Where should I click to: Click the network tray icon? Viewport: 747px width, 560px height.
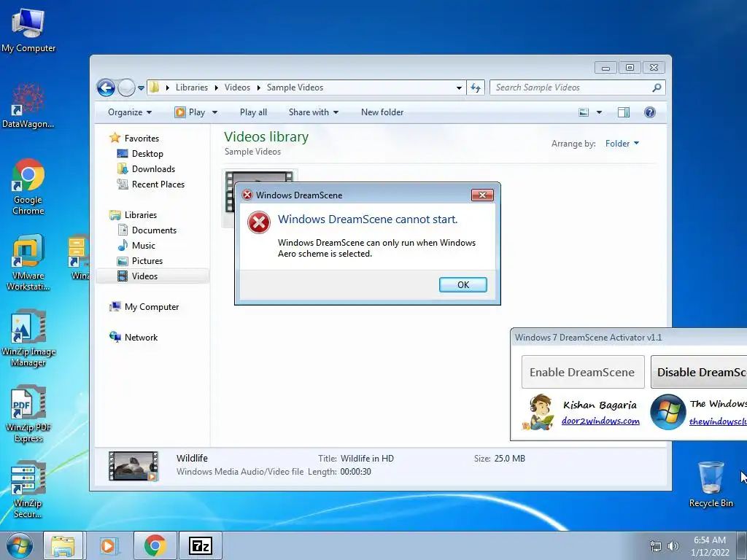pos(656,546)
